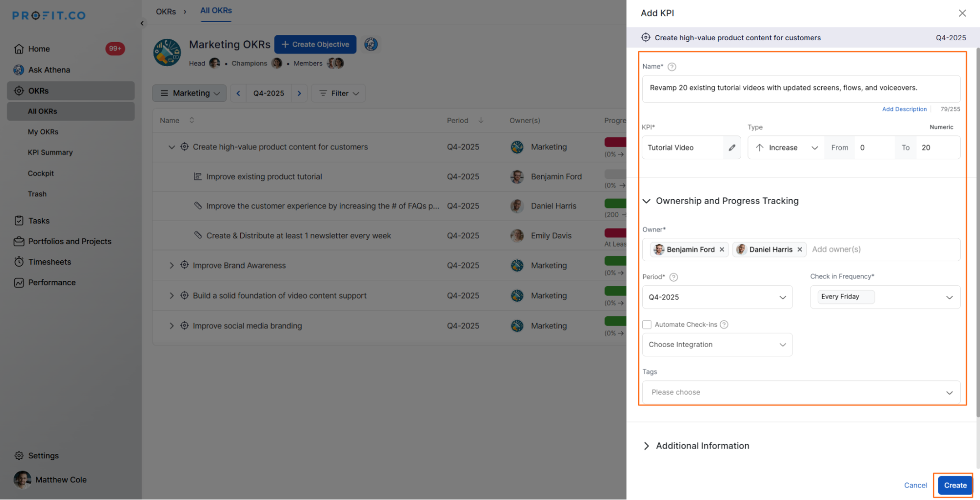The height and width of the screenshot is (500, 980).
Task: Click the Emily Davis owner cell
Action: click(541, 236)
